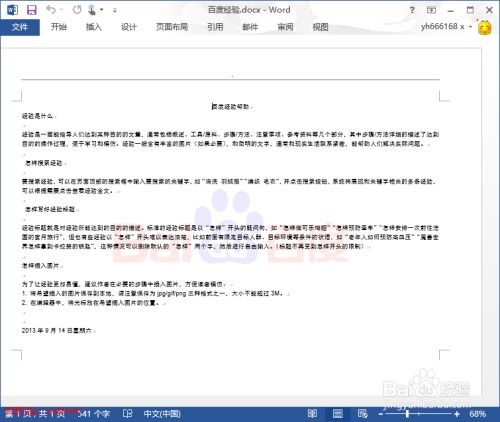Switch to the 页面布局 (Page Layout) tab

coord(172,27)
